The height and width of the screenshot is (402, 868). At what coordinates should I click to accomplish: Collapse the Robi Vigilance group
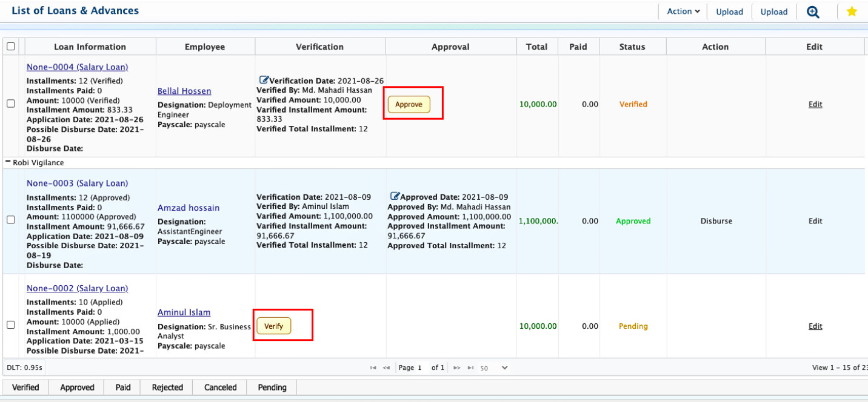[8, 163]
